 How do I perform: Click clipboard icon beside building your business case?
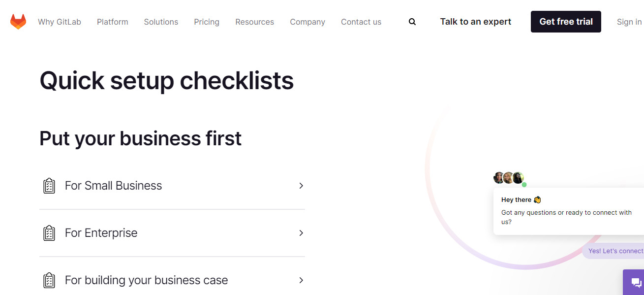pyautogui.click(x=49, y=280)
